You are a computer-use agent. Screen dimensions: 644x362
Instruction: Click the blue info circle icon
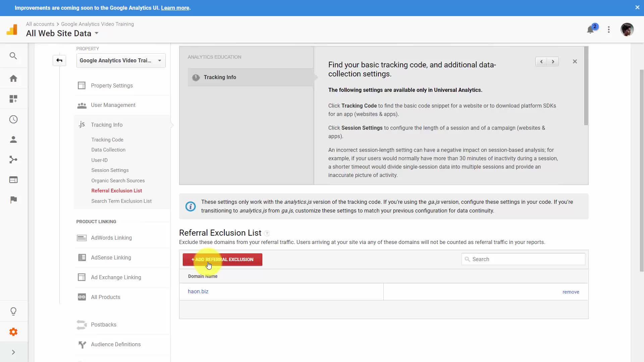pyautogui.click(x=191, y=206)
